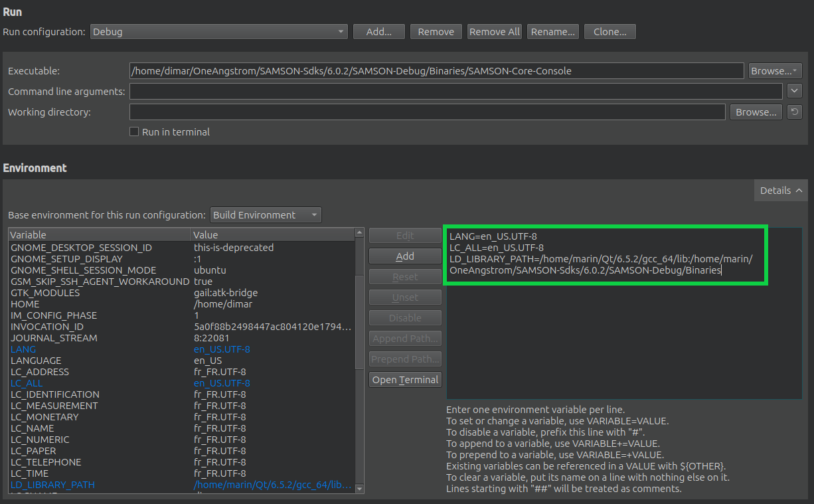Add a new environment variable
This screenshot has width=814, height=504.
(x=405, y=256)
